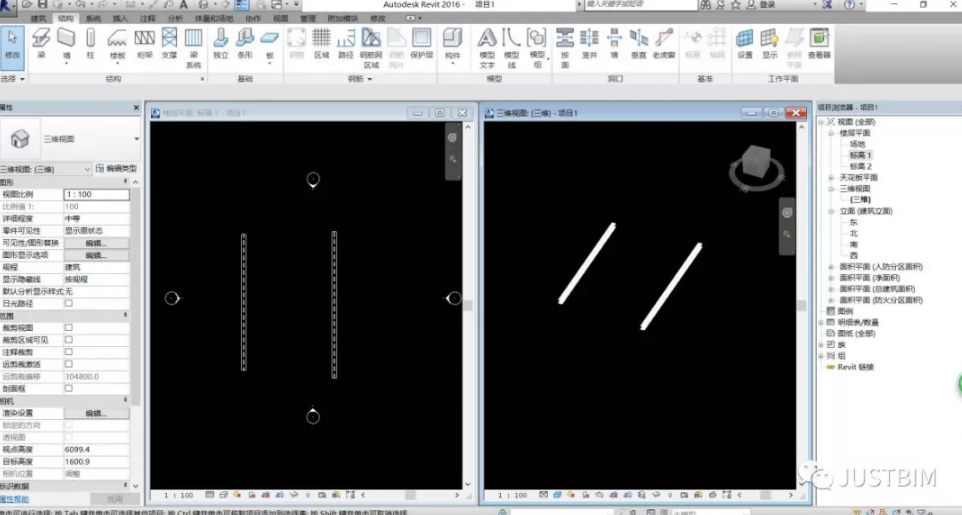962x515 pixels.
Task: Open the 选择 panel dropdown
Action: [13, 79]
